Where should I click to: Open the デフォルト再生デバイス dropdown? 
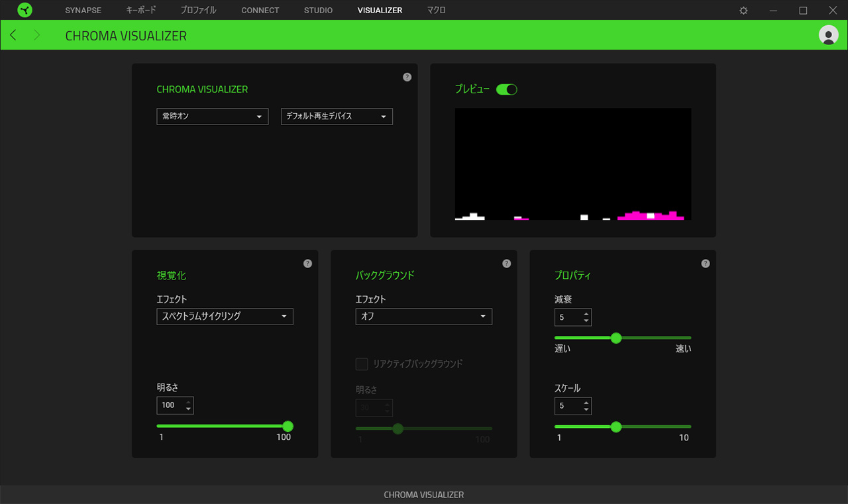point(337,117)
